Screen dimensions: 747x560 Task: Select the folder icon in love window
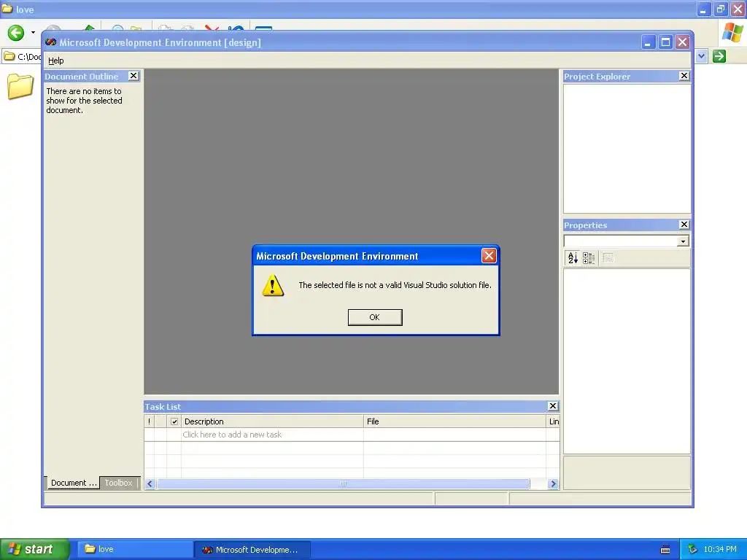click(x=20, y=86)
